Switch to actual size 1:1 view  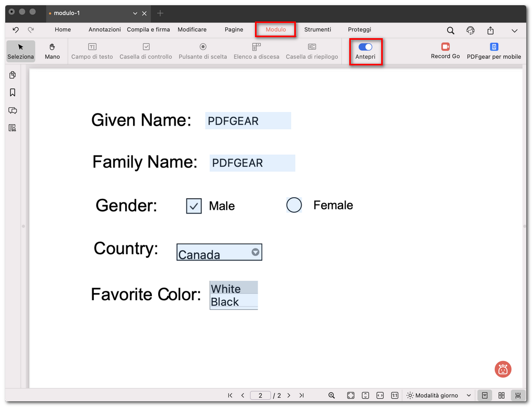tap(395, 395)
